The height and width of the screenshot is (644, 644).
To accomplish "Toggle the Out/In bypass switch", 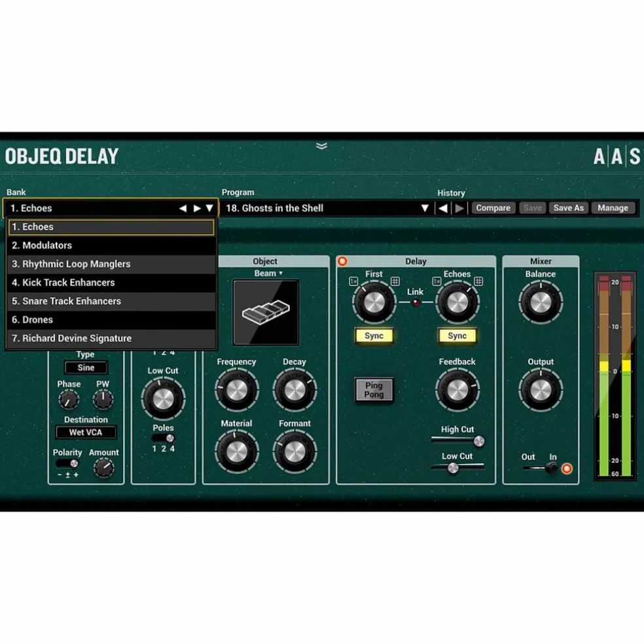I will [x=540, y=468].
